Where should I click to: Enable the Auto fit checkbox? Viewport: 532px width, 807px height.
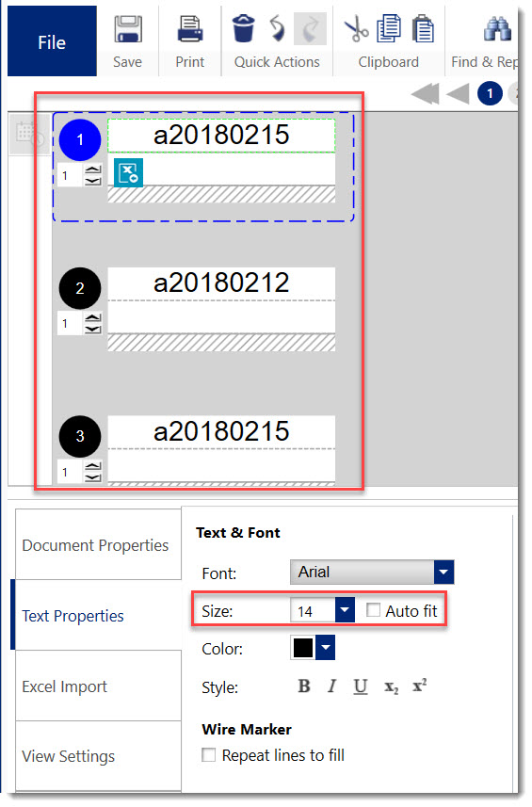tap(374, 610)
